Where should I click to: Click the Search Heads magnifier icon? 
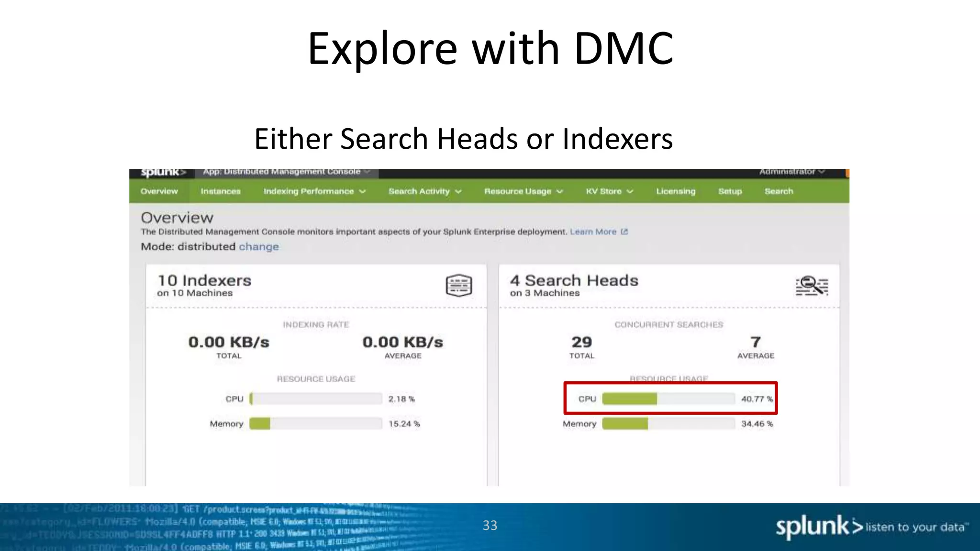[x=812, y=286]
